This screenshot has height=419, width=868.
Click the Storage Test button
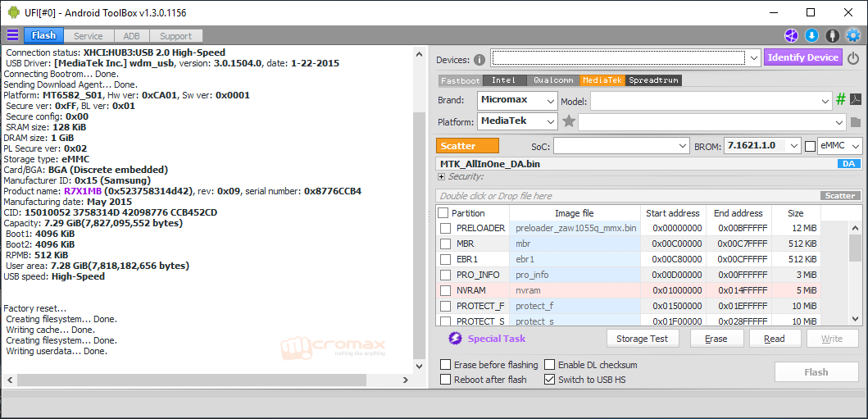click(x=642, y=339)
